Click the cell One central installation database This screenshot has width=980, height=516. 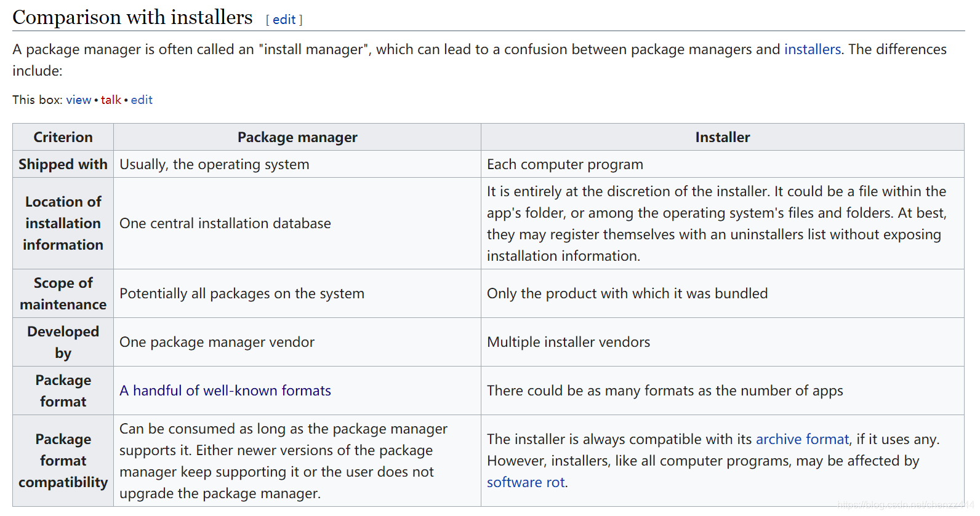pos(297,223)
